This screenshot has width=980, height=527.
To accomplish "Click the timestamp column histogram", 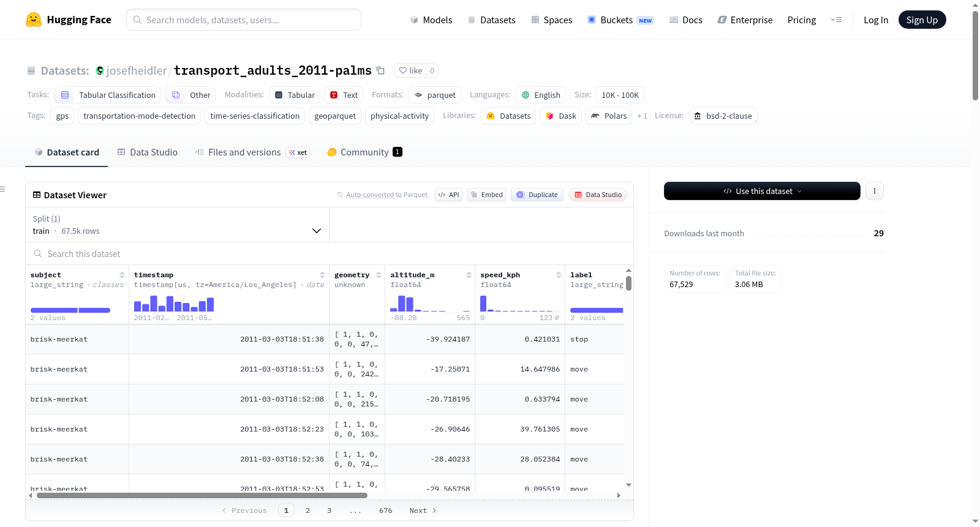I will pyautogui.click(x=174, y=304).
